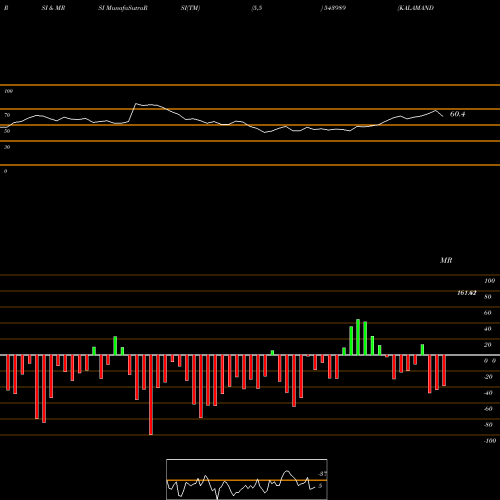The width and height of the screenshot is (500, 500).
Task: Click the RSI 0 axis label
Action: coord(5,171)
